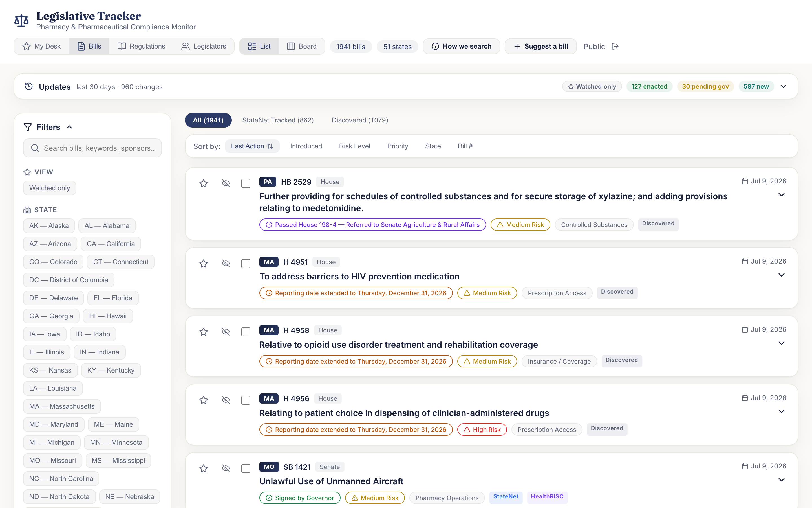The image size is (812, 508).
Task: Click the sign-out icon next to Public
Action: click(x=615, y=46)
